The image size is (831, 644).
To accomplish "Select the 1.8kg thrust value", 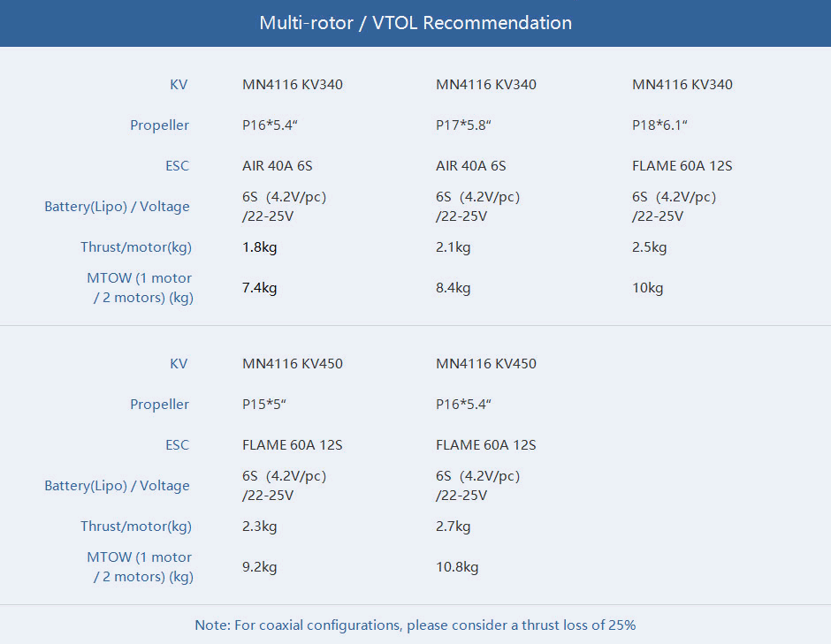I will [260, 247].
